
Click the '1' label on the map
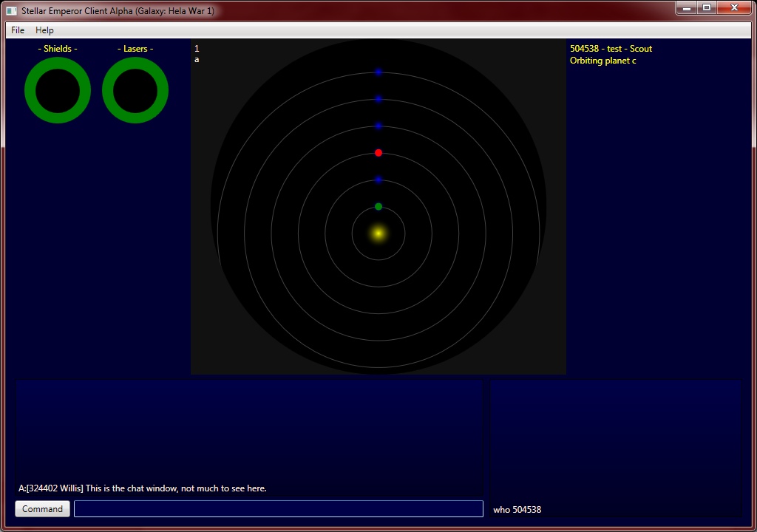tap(197, 49)
